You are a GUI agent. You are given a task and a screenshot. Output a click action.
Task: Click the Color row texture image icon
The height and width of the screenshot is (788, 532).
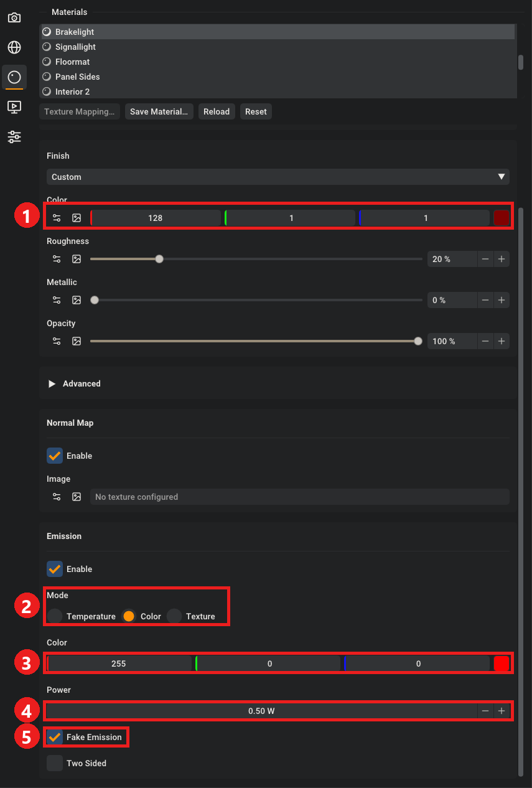tap(77, 218)
